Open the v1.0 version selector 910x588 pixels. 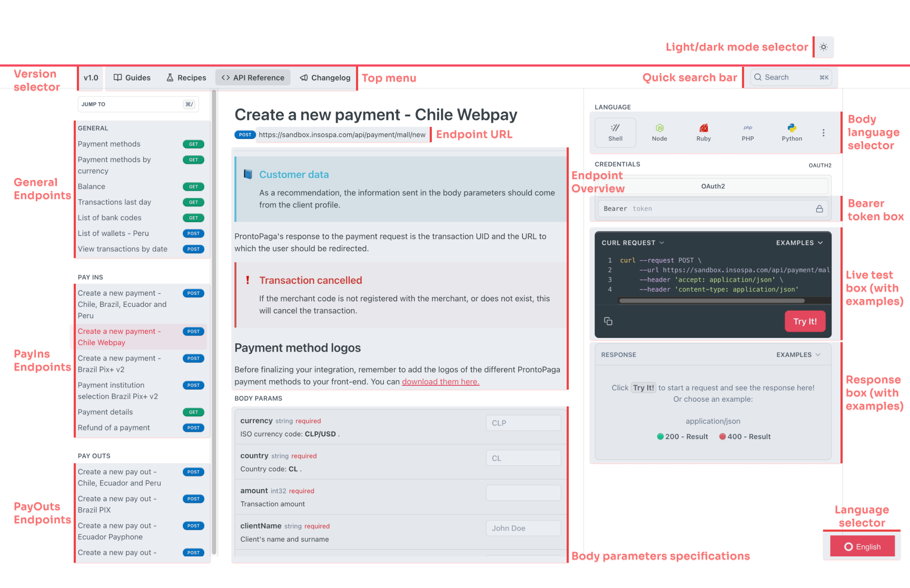point(91,78)
